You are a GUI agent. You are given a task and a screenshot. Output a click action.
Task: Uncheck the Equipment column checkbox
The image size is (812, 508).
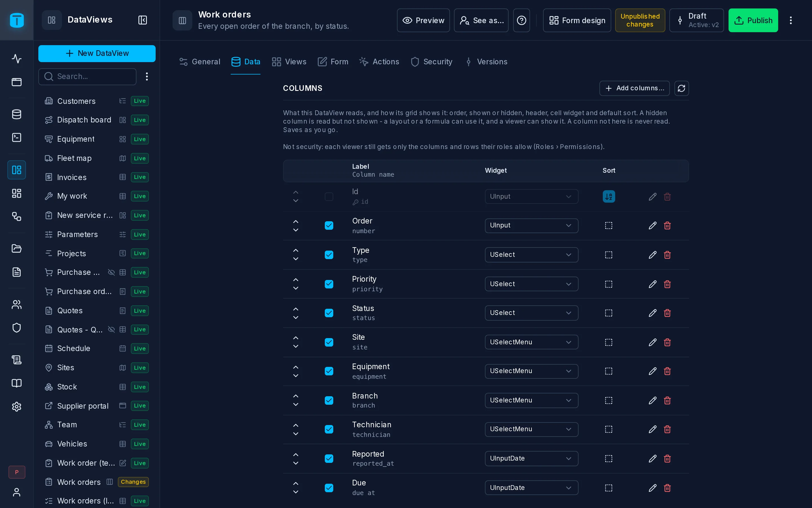pyautogui.click(x=329, y=371)
